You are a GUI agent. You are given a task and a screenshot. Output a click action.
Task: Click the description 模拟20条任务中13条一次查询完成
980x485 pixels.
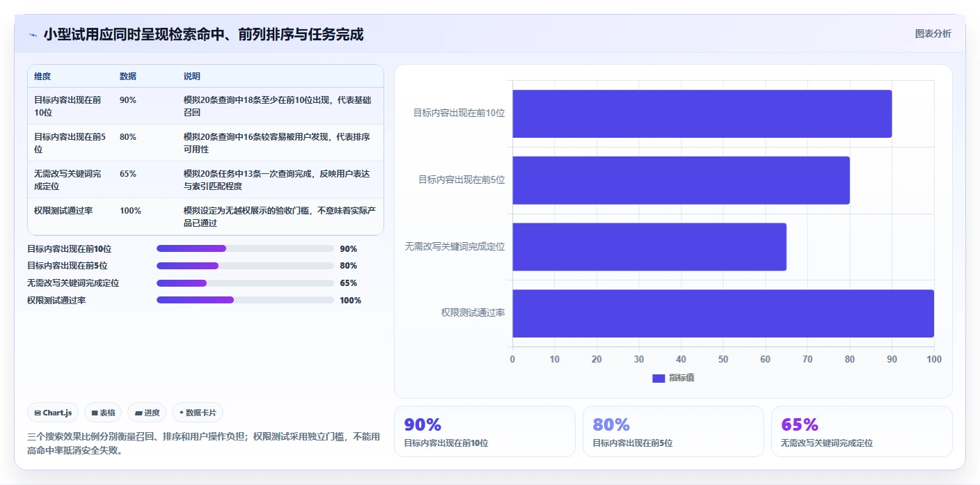pos(277,180)
